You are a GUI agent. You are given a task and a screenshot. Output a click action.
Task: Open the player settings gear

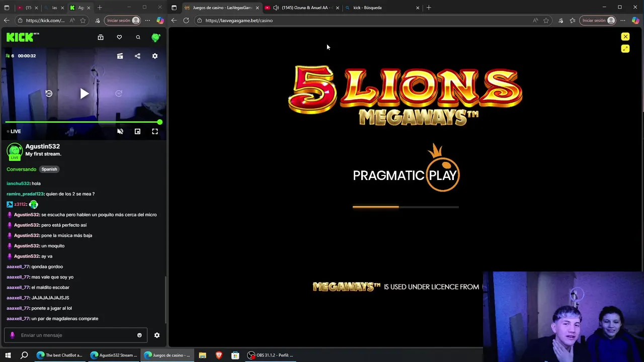155,56
